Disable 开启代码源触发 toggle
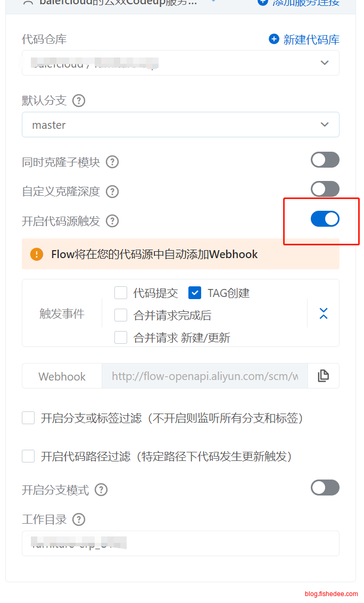Image resolution: width=364 pixels, height=603 pixels. tap(325, 219)
